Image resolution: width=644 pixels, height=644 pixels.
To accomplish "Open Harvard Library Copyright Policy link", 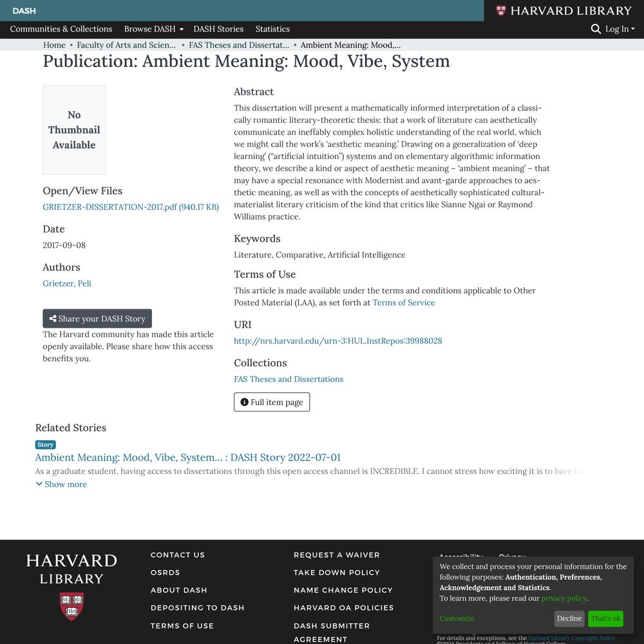I will (x=571, y=638).
